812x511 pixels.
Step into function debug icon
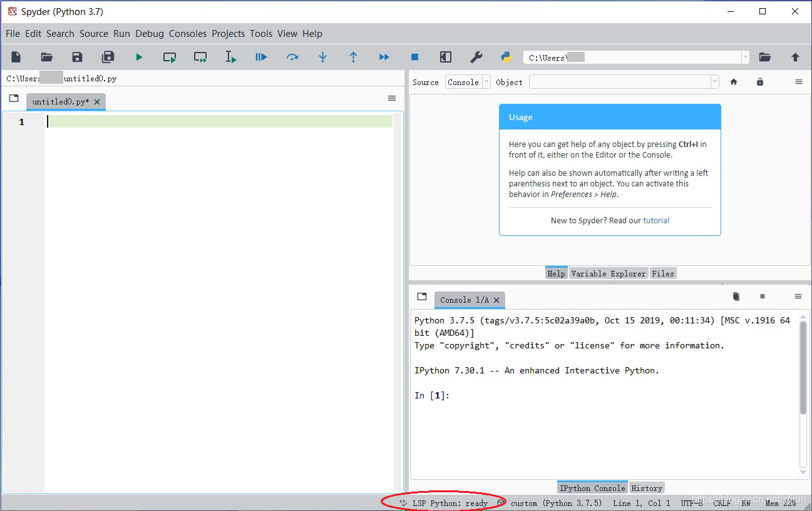pyautogui.click(x=323, y=57)
